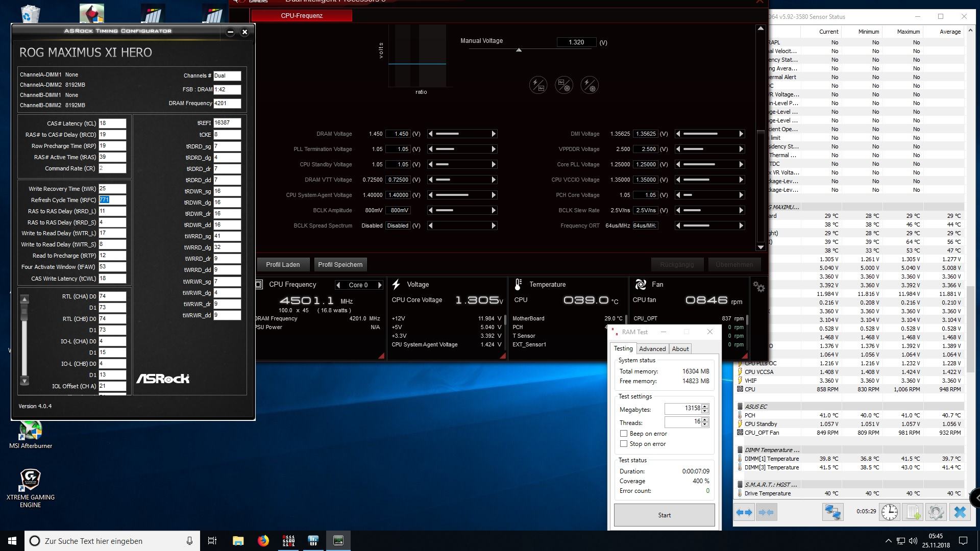This screenshot has width=980, height=551.
Task: Open HWiNFO sensor settings gear
Action: (x=936, y=512)
